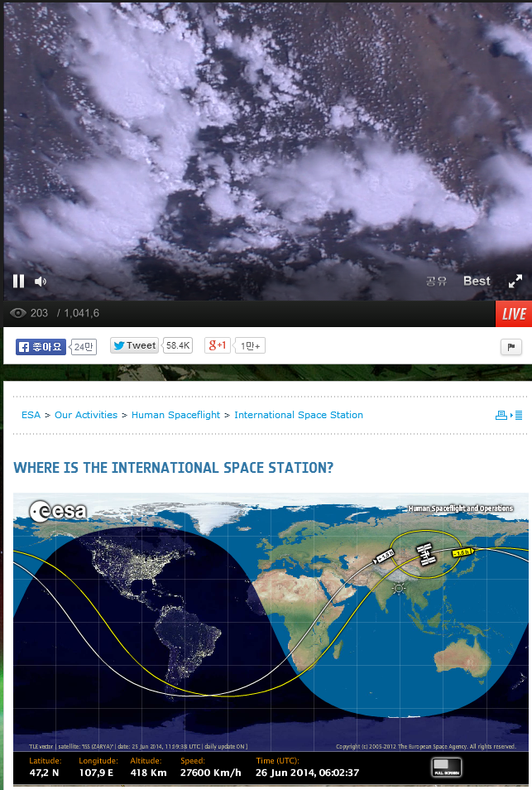Viewport: 532px width, 790px height.
Task: Open the Best quality selector
Action: click(477, 281)
